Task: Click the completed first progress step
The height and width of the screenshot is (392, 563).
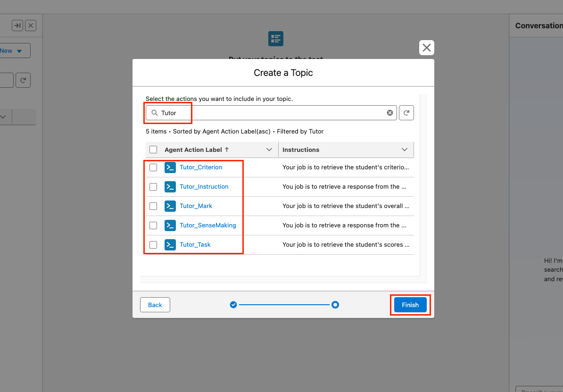Action: pyautogui.click(x=233, y=305)
